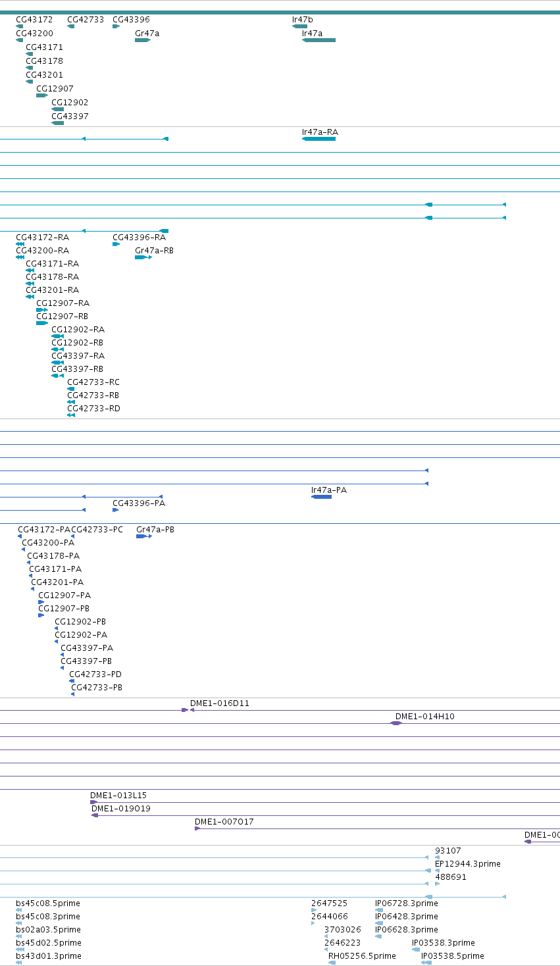Select the CG43172-RA transcript label

click(42, 238)
